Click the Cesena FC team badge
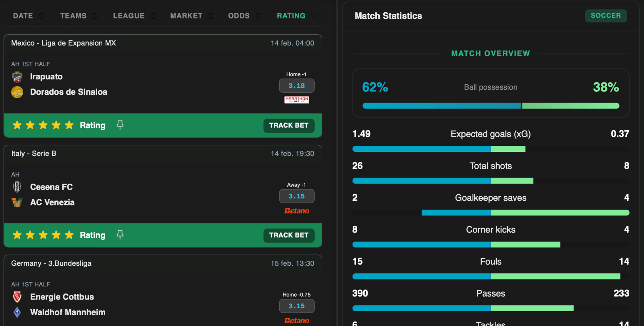This screenshot has height=326, width=644. [17, 187]
